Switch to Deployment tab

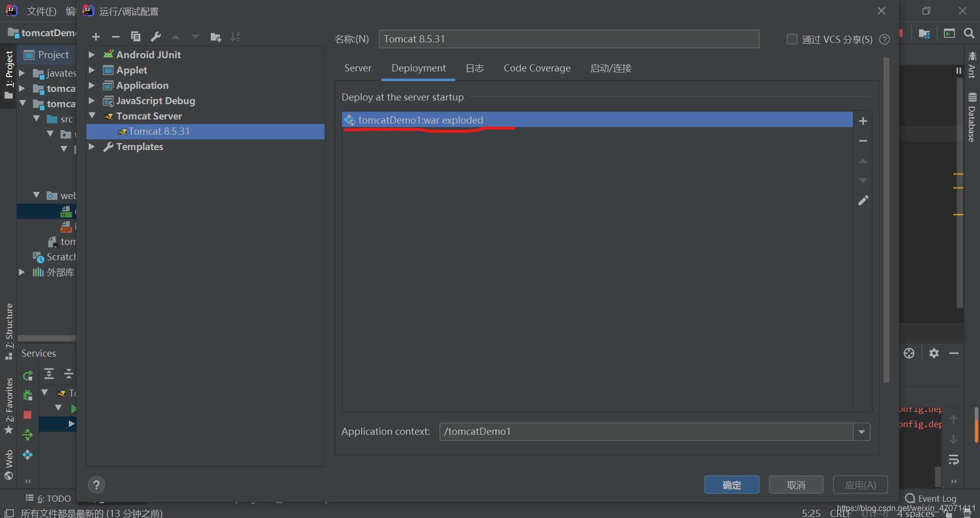pos(419,68)
